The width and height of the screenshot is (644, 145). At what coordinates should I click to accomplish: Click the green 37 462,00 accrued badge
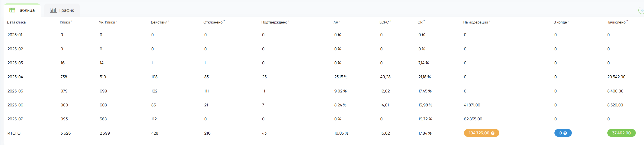621,133
